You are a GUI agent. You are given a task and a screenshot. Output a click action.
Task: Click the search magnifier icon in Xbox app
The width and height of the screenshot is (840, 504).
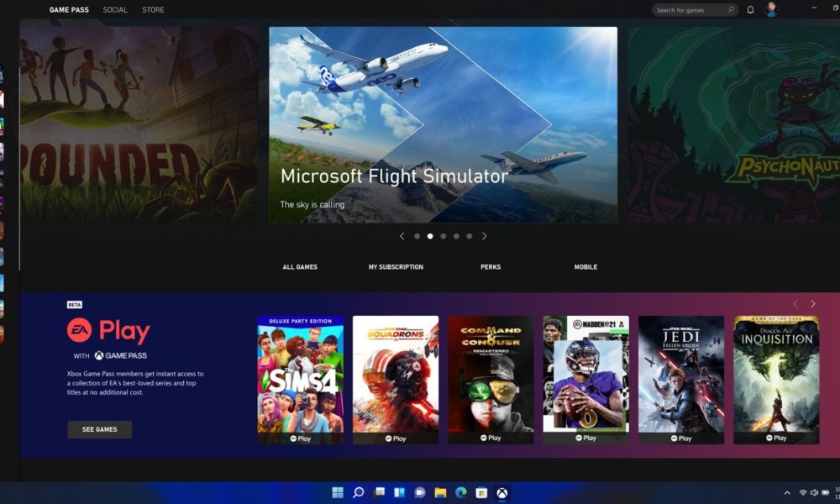tap(731, 9)
